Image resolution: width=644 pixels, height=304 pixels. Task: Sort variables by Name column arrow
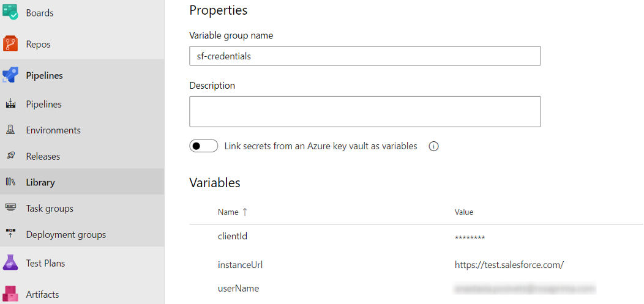click(x=245, y=212)
